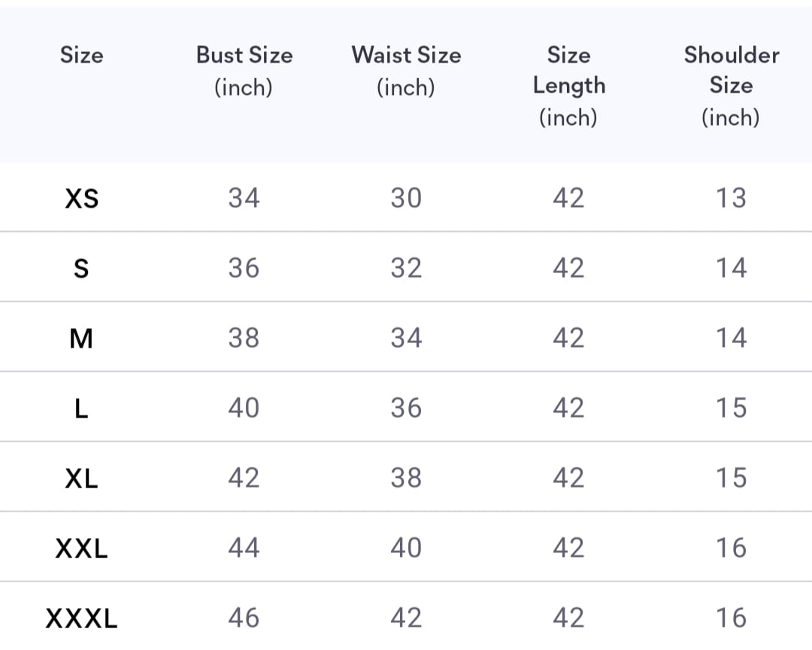Click the Shoulder Size (inch) header
The image size is (812, 650).
[x=732, y=86]
